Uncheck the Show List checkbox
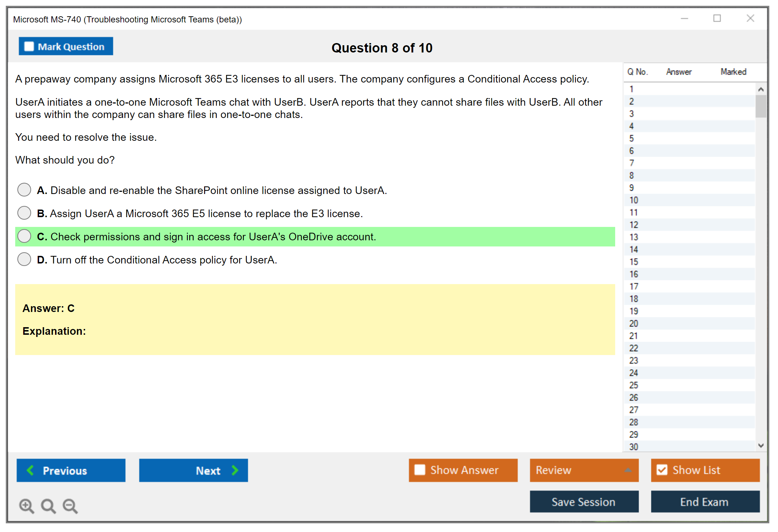The height and width of the screenshot is (532, 778). click(662, 470)
